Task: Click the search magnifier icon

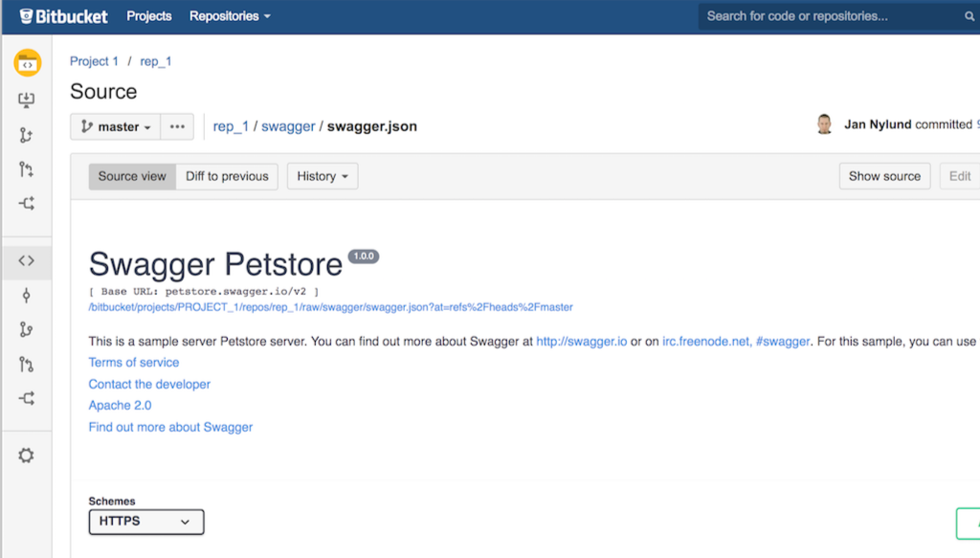Action: 969,16
